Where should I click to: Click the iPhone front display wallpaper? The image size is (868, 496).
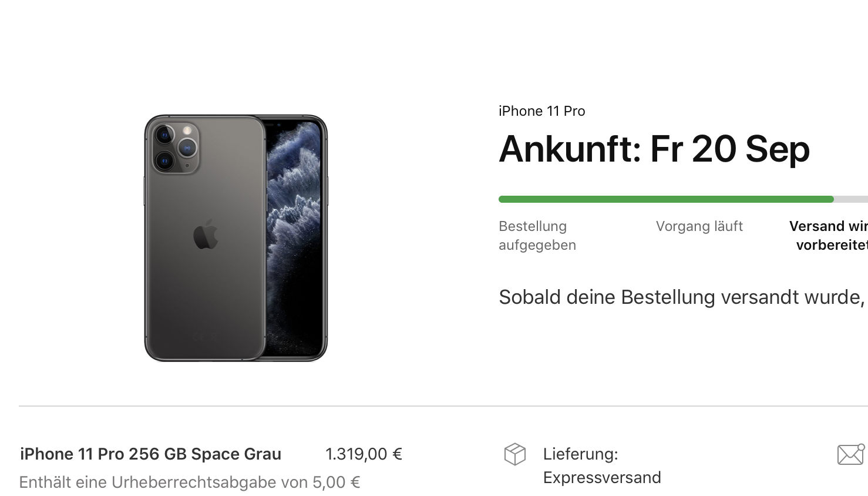(294, 238)
